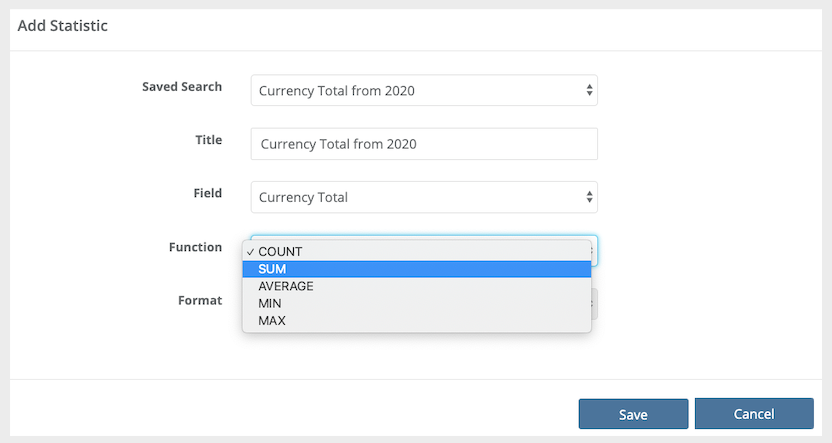Click into the Title text field

pyautogui.click(x=424, y=144)
